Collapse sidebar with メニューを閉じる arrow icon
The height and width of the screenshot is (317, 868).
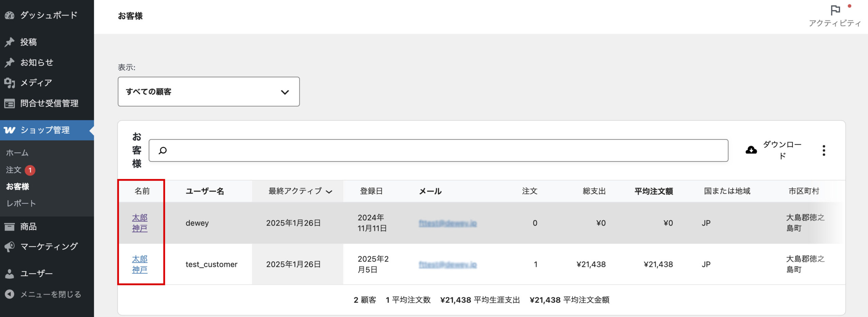9,294
